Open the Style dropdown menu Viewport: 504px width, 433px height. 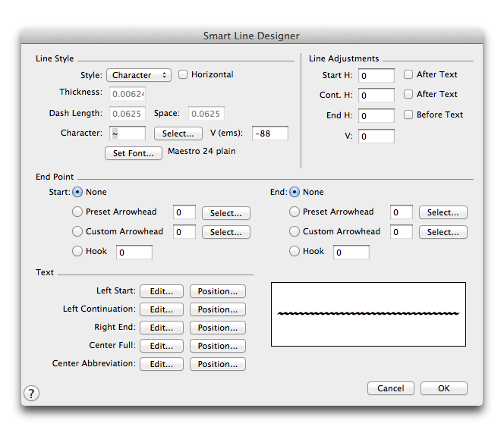pyautogui.click(x=139, y=75)
